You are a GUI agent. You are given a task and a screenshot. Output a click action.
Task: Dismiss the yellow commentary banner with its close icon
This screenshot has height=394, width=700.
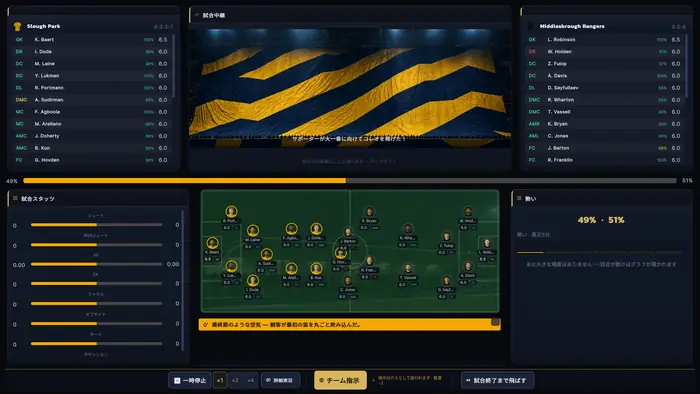495,322
